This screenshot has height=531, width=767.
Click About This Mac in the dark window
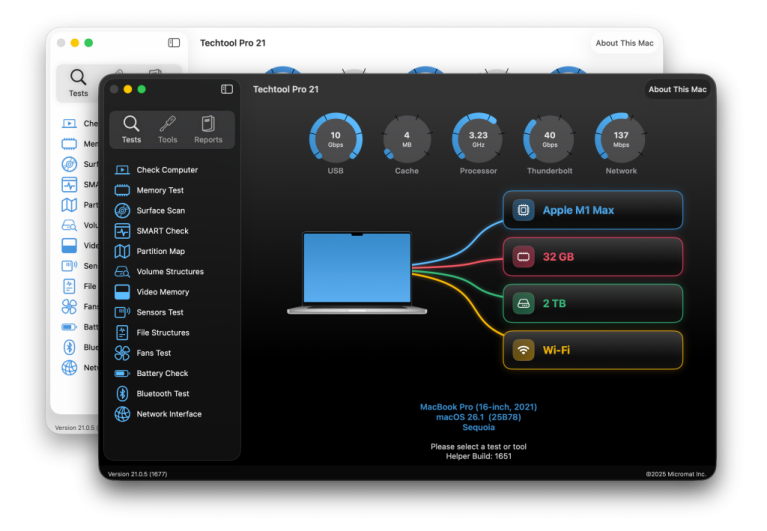[677, 89]
